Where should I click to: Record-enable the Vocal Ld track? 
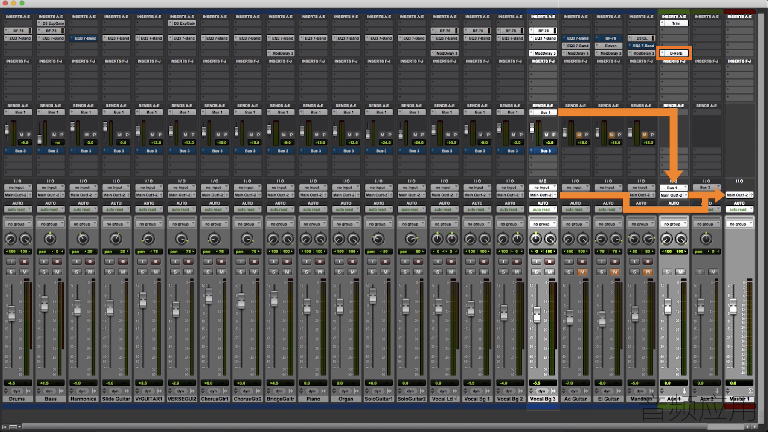450,262
